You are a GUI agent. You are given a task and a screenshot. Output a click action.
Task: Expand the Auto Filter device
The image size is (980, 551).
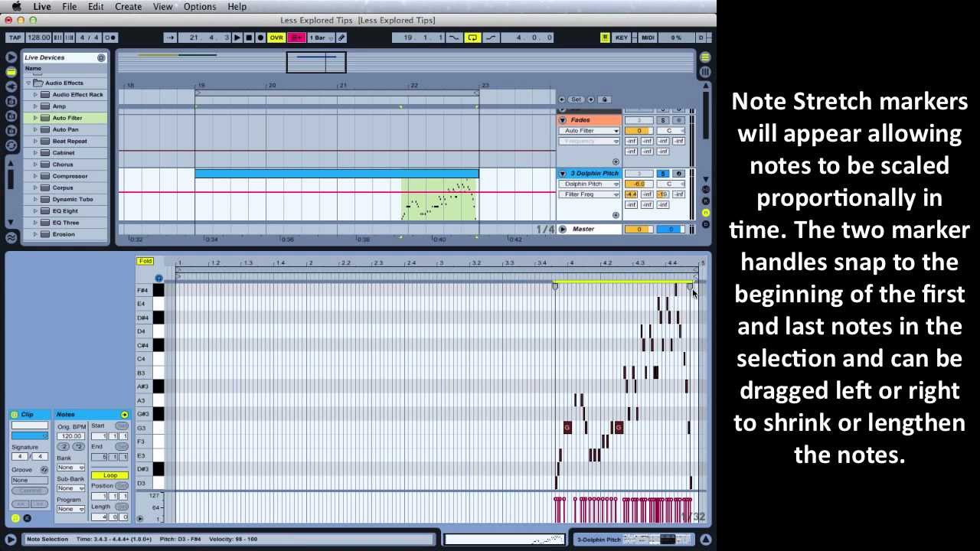point(35,118)
